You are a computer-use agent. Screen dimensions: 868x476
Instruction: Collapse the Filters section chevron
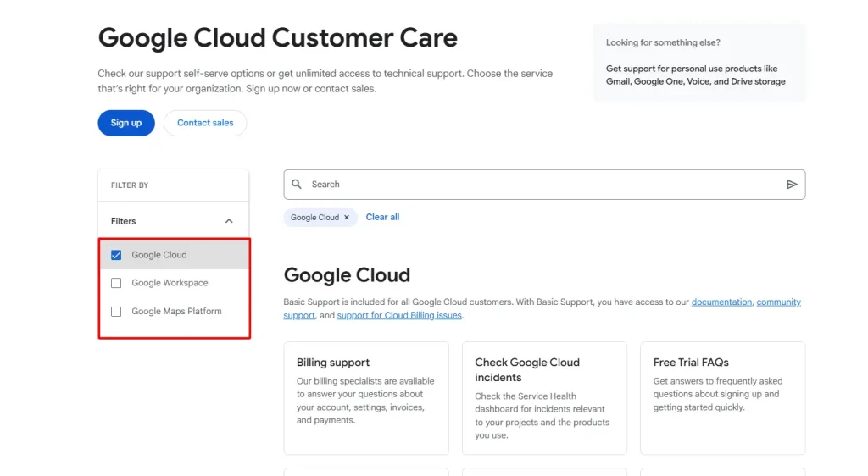point(229,221)
